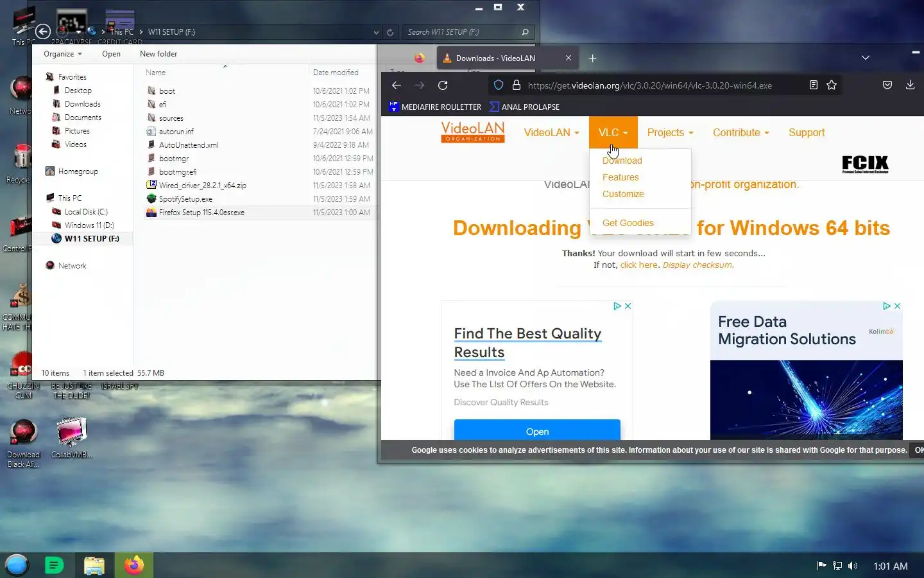Click the VideoLAN organization logo
Screen dimensions: 924x578
click(x=473, y=132)
